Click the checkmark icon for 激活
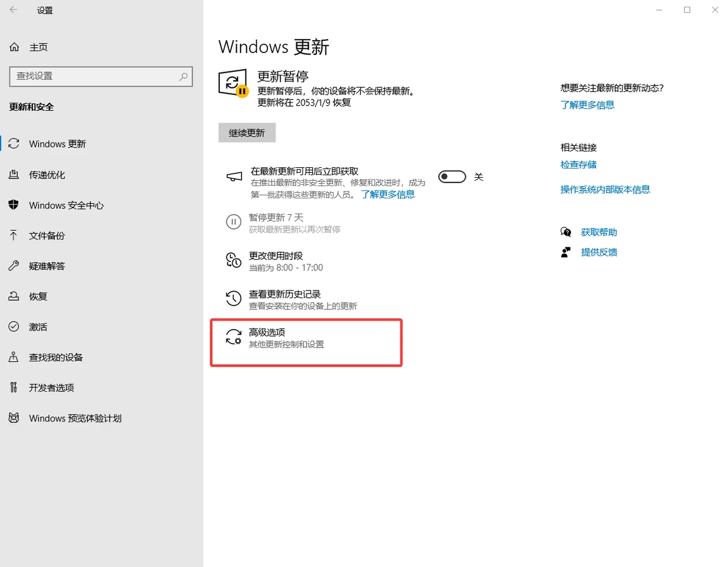 tap(14, 327)
